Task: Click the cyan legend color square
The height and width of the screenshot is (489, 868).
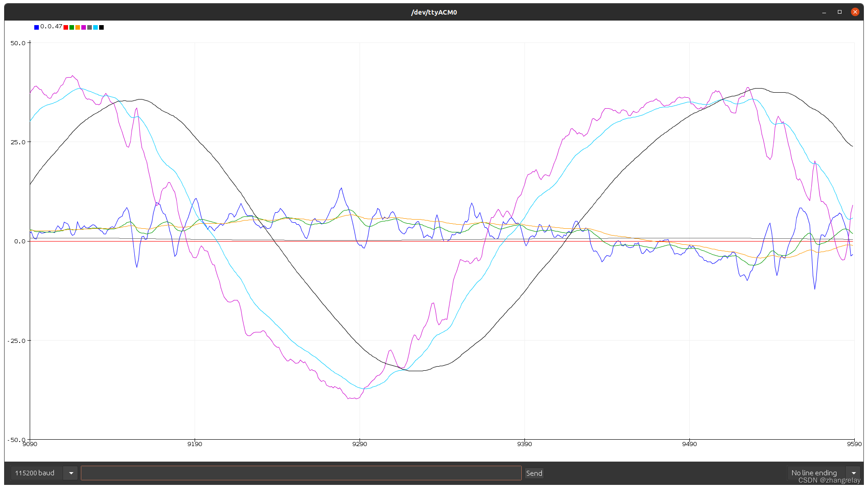Action: pyautogui.click(x=95, y=27)
